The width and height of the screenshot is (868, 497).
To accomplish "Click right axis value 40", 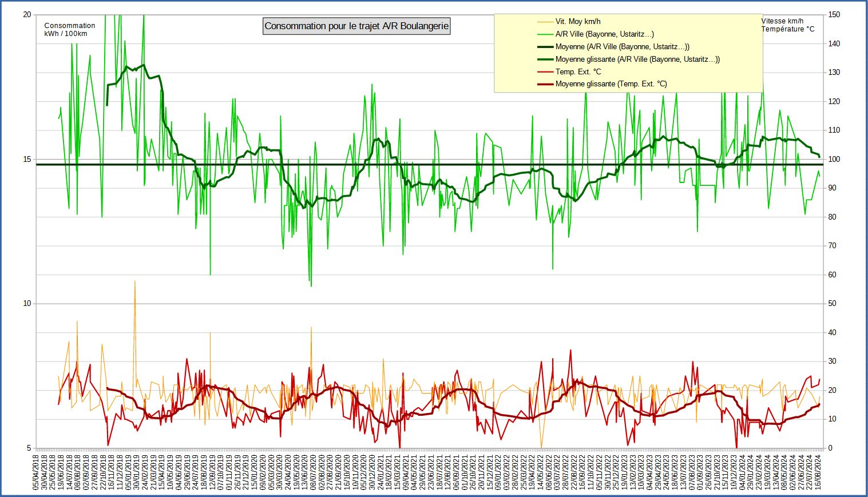I will tap(833, 333).
